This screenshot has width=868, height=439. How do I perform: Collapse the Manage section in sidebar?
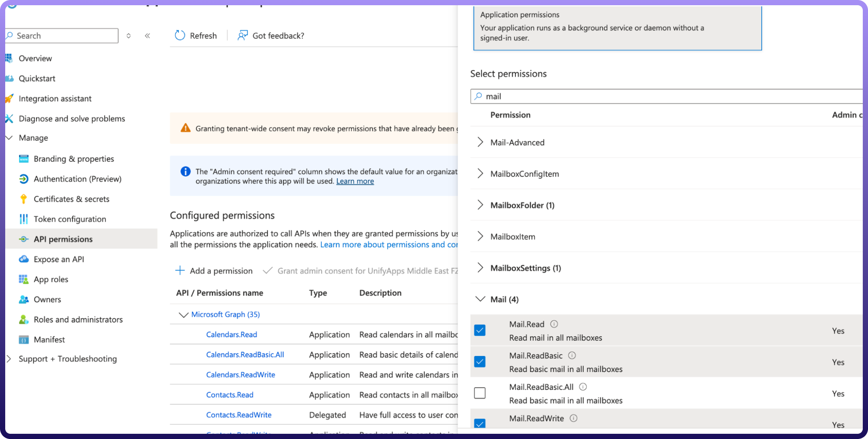[9, 137]
